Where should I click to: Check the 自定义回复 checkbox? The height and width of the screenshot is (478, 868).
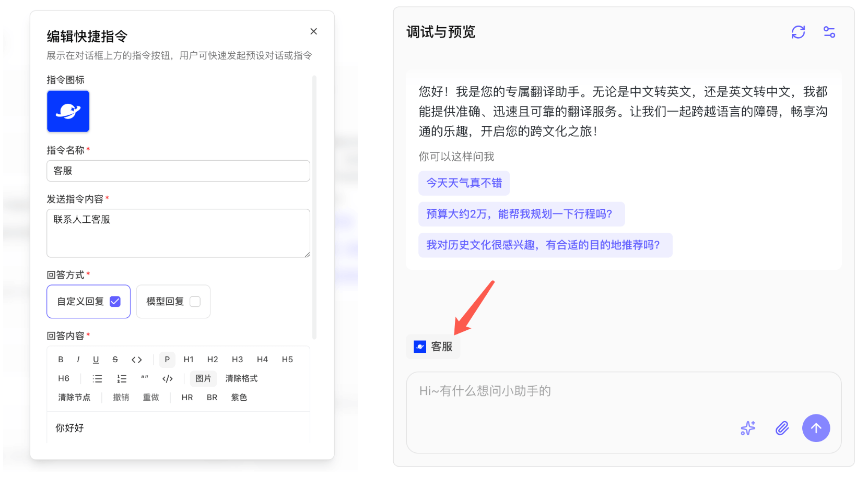(x=115, y=302)
